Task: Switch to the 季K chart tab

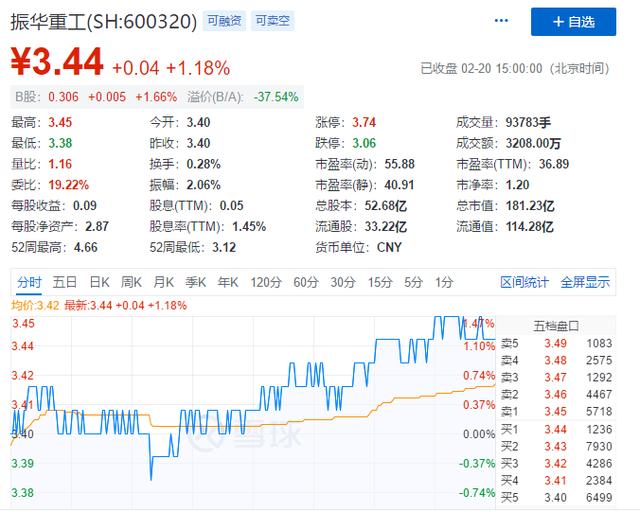Action: (x=196, y=282)
